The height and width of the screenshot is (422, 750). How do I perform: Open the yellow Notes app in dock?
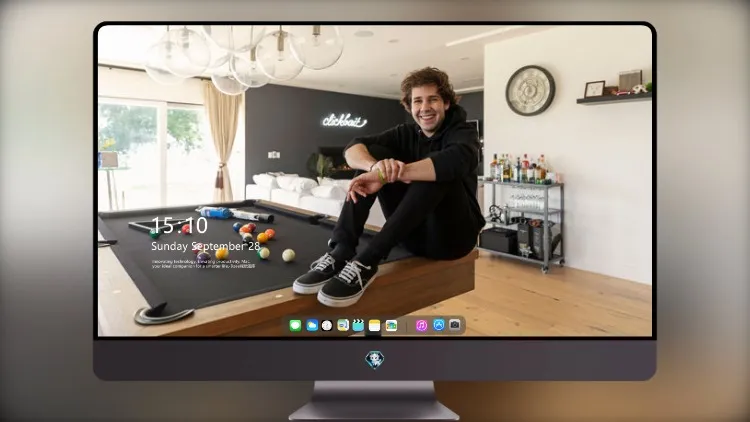[375, 326]
